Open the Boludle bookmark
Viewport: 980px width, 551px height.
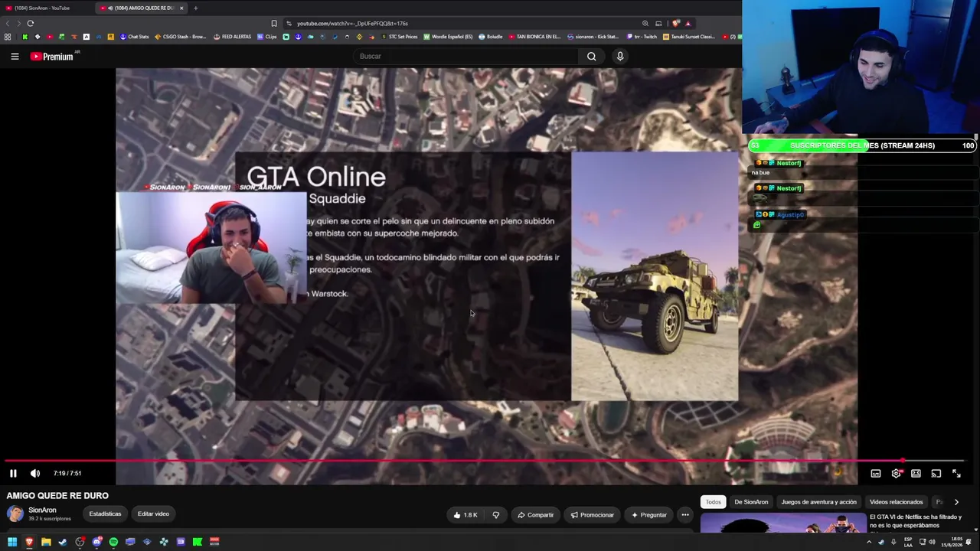tap(491, 37)
